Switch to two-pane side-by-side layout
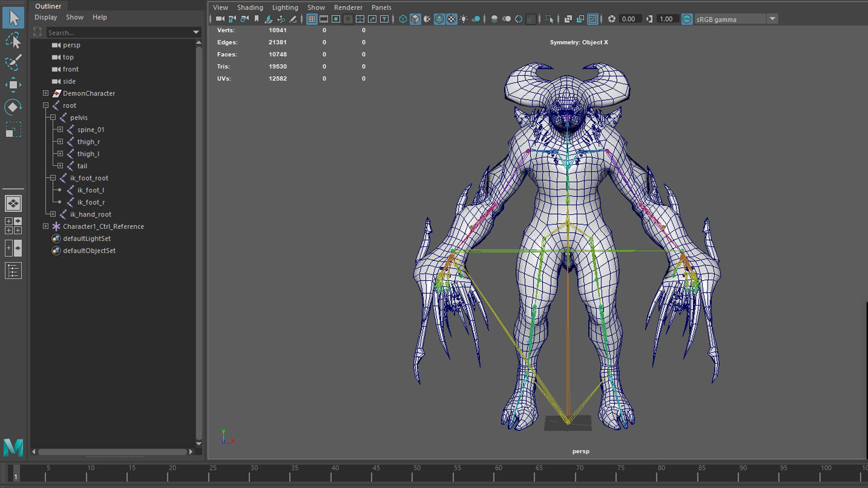868x488 pixels. click(14, 248)
